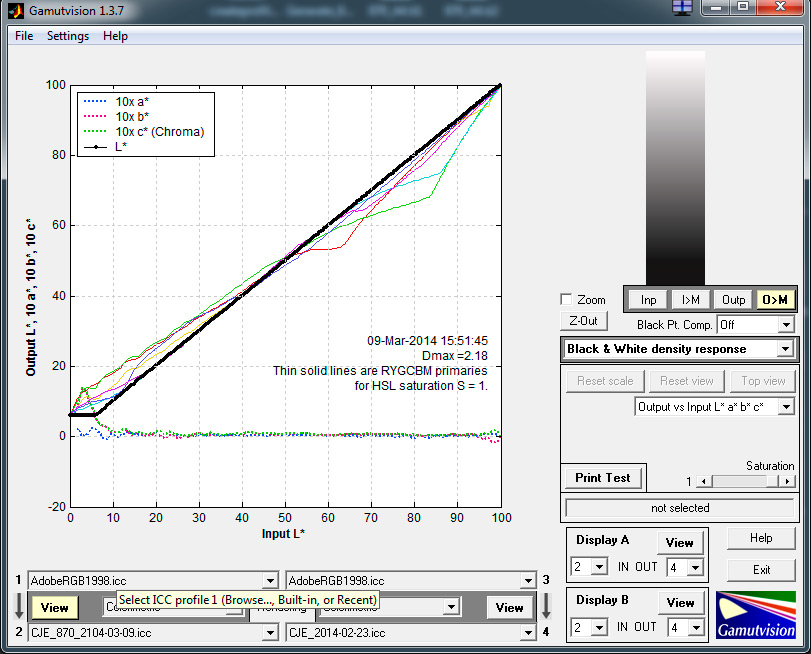
Task: Click the Gamutvision logo image
Action: [757, 615]
